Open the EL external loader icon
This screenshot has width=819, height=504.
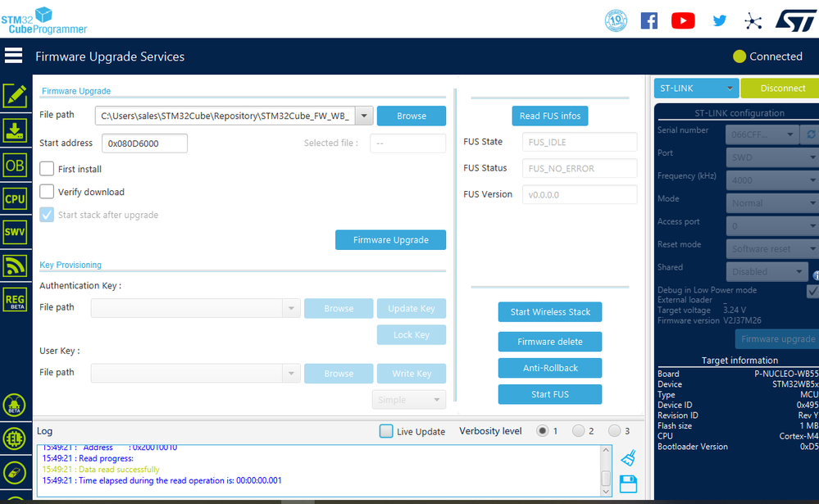coord(14,438)
